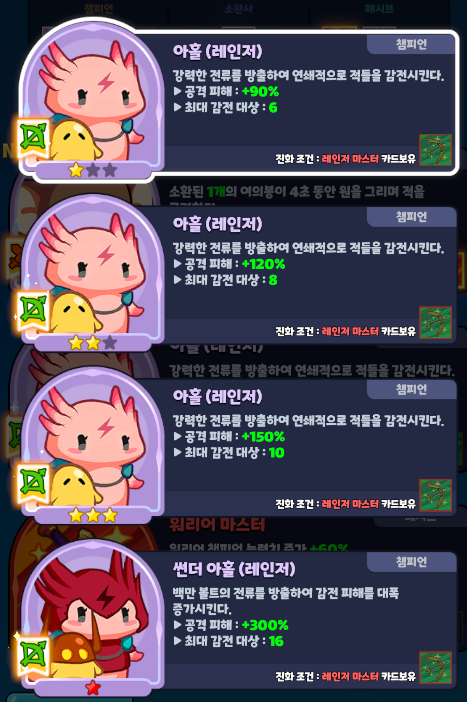Click the green bow badge on two-star 아홀 portrait

34,311
